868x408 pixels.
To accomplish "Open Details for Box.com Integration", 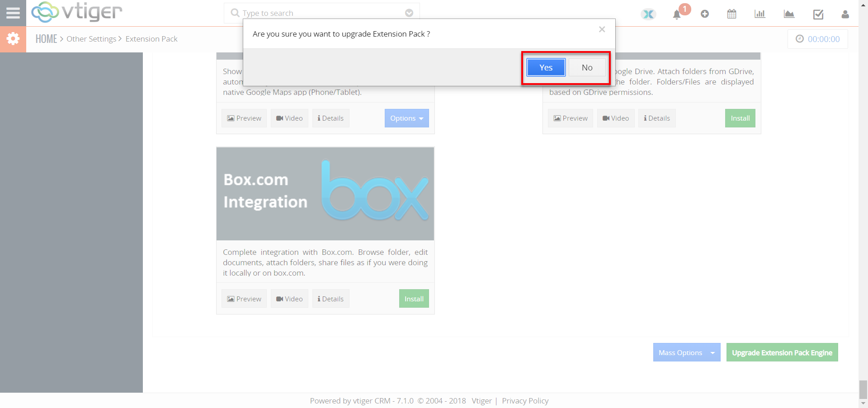I will click(330, 299).
